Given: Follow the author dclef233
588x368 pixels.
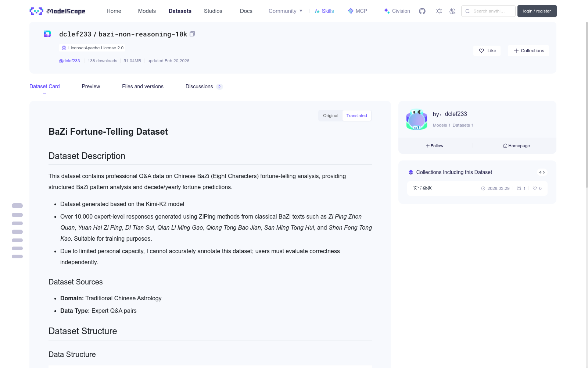Looking at the screenshot, I should 434,146.
